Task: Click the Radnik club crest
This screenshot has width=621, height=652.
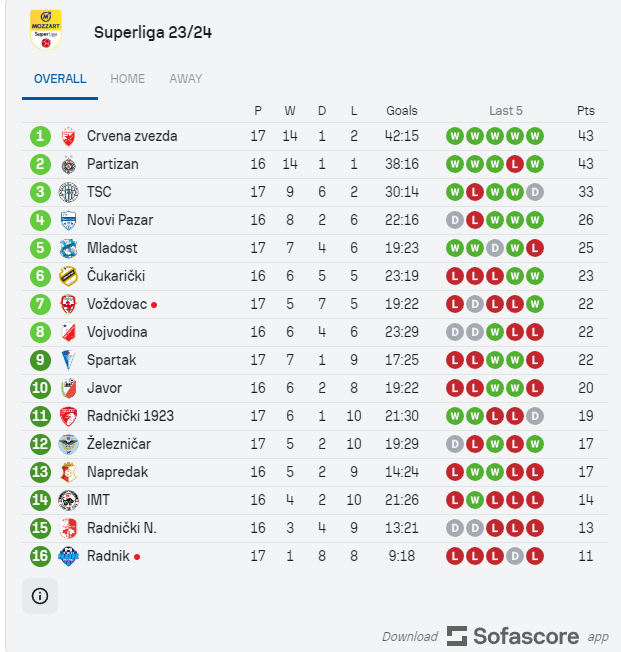Action: (68, 556)
